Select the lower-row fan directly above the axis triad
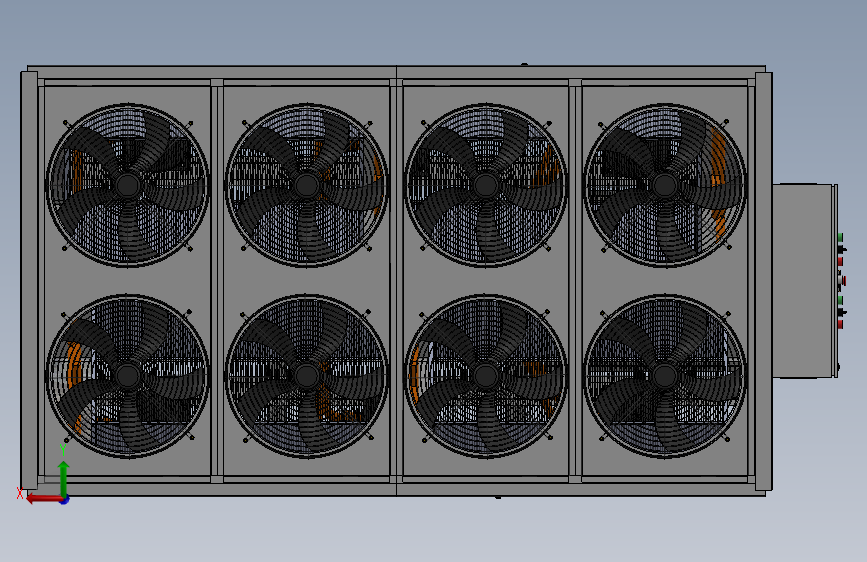867x562 pixels. click(x=128, y=376)
